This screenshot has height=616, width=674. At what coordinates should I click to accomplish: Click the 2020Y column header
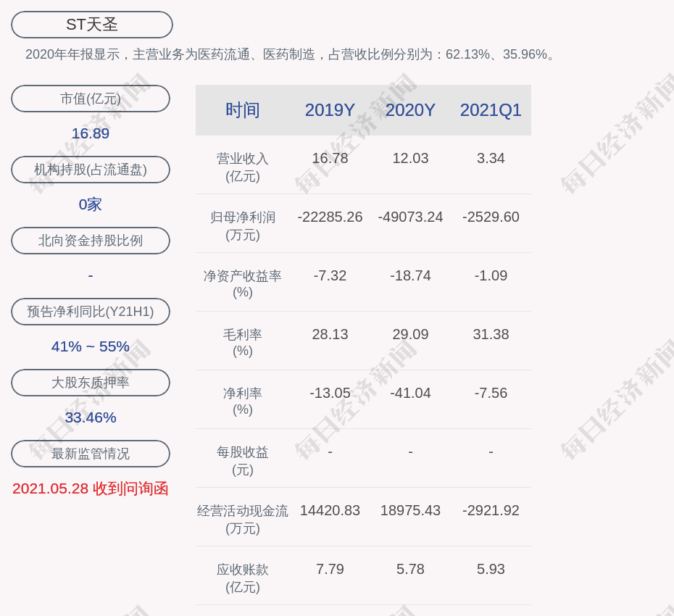(x=410, y=110)
